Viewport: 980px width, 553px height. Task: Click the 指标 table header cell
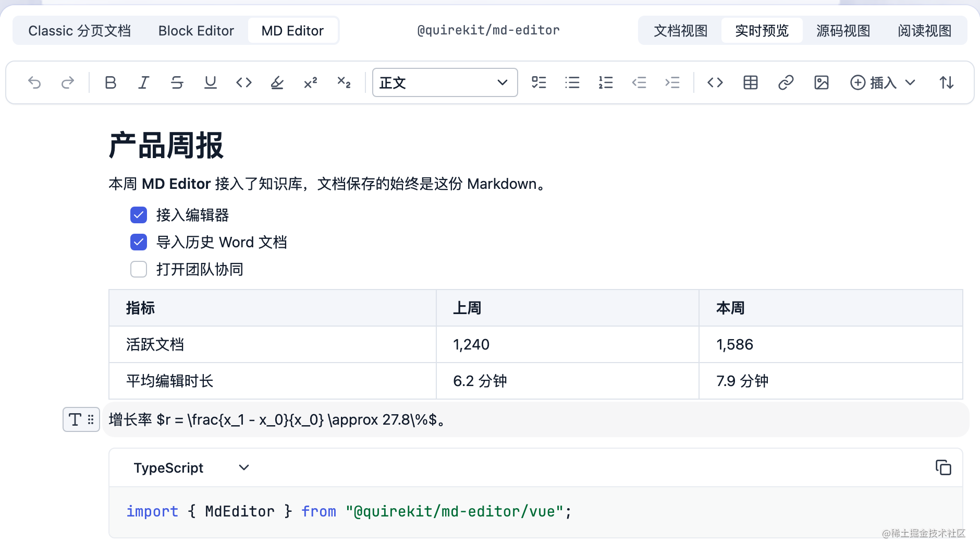pyautogui.click(x=273, y=308)
